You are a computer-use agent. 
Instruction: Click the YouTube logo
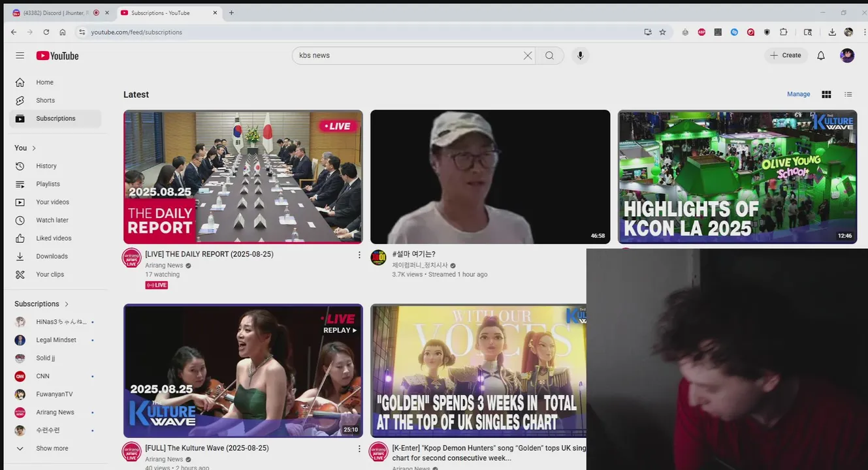point(57,55)
